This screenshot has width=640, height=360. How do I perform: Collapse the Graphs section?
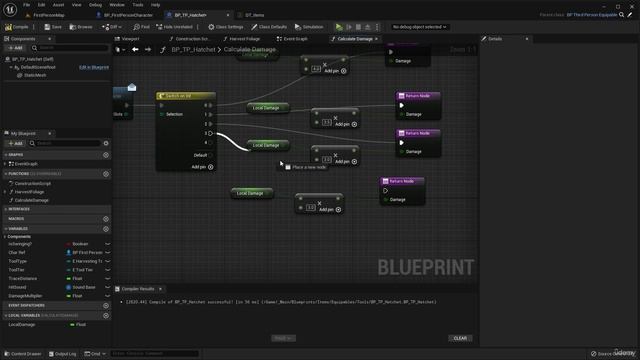[6, 155]
